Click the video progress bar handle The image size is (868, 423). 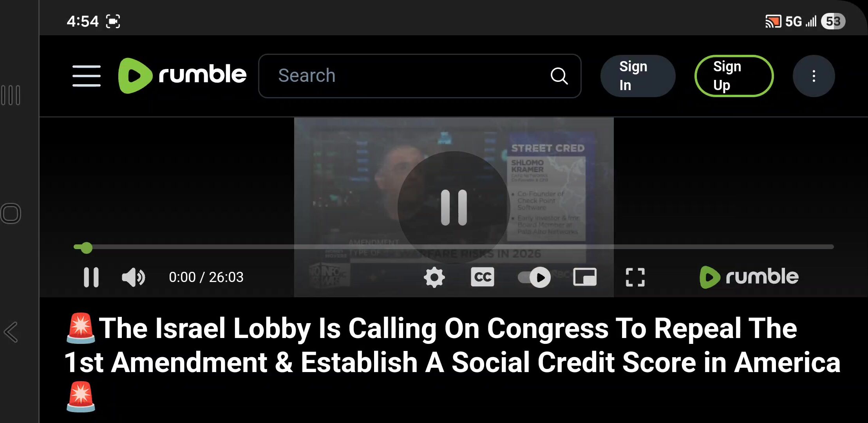pyautogui.click(x=87, y=248)
